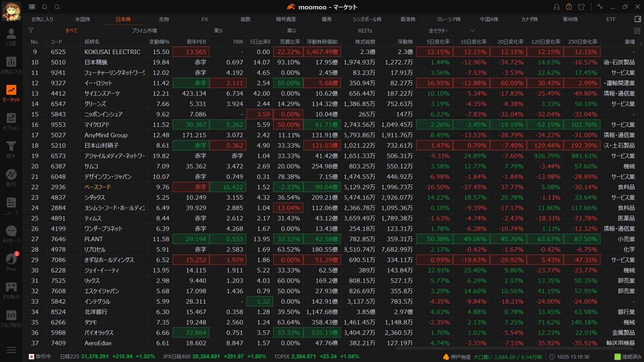644x362 pixels.
Task: Sort by 株式総数 column header
Action: pos(365,41)
